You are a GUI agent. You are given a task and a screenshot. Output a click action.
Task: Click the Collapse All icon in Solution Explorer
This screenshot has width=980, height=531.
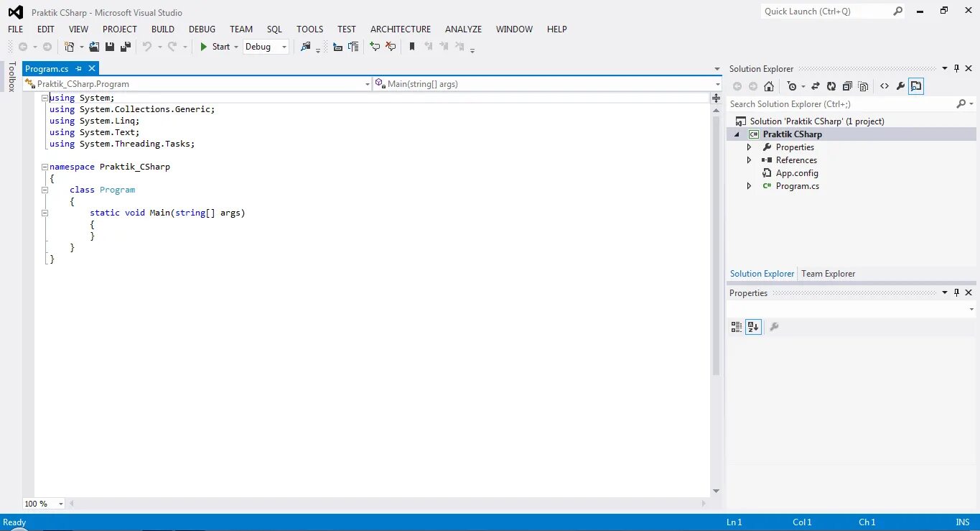click(x=847, y=86)
